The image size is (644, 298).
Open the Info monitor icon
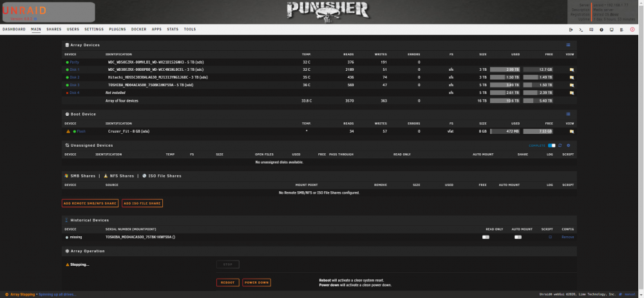pyautogui.click(x=612, y=30)
